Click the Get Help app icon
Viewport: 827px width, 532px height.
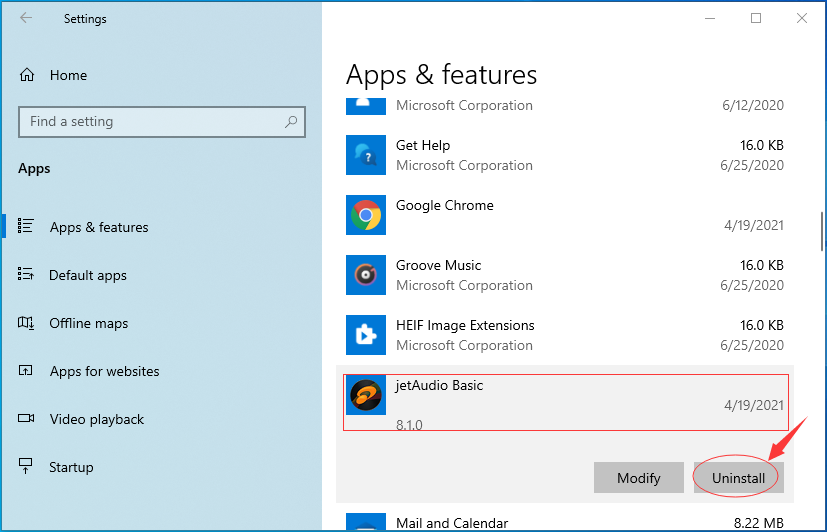pos(366,155)
